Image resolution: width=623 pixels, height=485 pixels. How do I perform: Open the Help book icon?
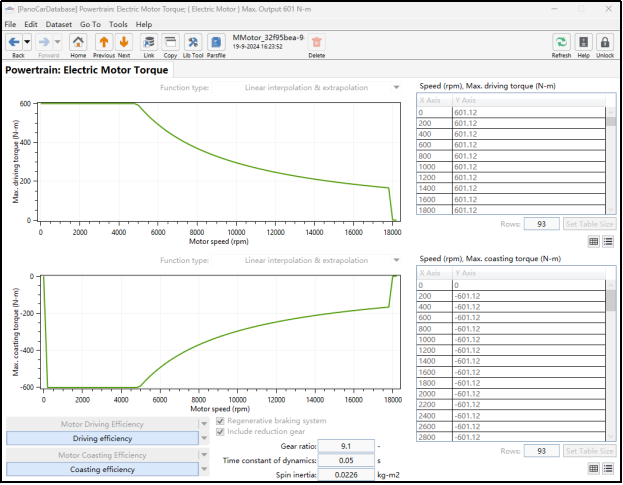[x=583, y=42]
